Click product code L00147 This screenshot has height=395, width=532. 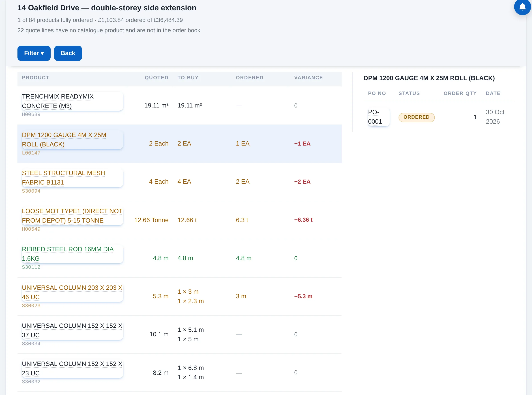[31, 153]
